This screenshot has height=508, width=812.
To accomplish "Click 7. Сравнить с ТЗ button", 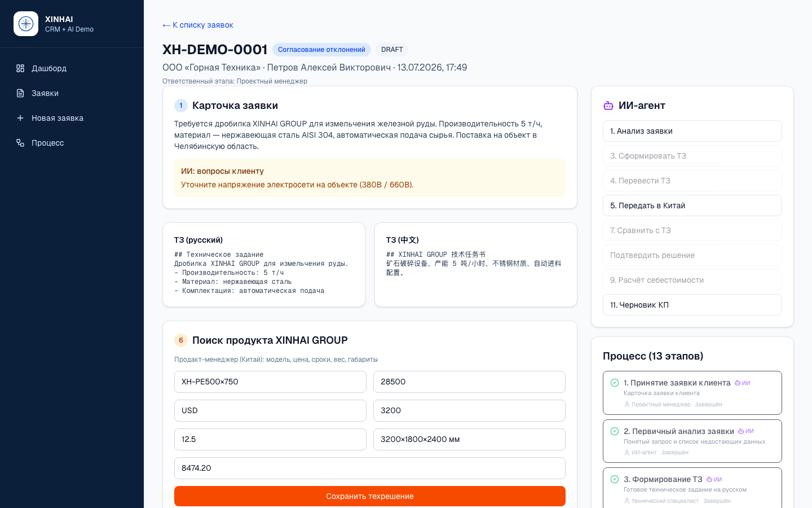I will point(692,230).
